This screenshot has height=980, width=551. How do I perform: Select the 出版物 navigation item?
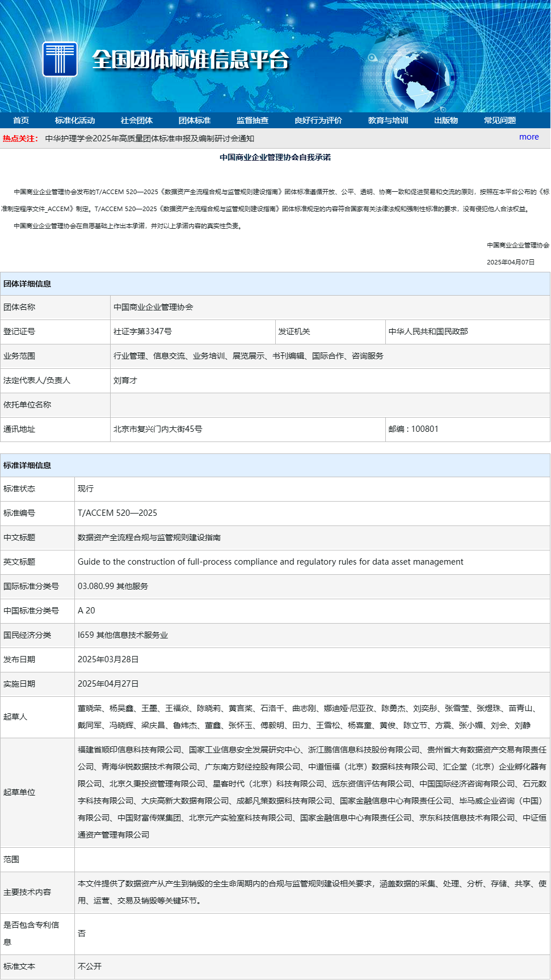tap(446, 120)
